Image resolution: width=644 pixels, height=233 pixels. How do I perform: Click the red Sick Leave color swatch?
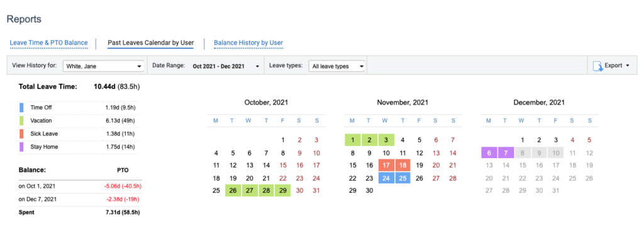tap(21, 134)
